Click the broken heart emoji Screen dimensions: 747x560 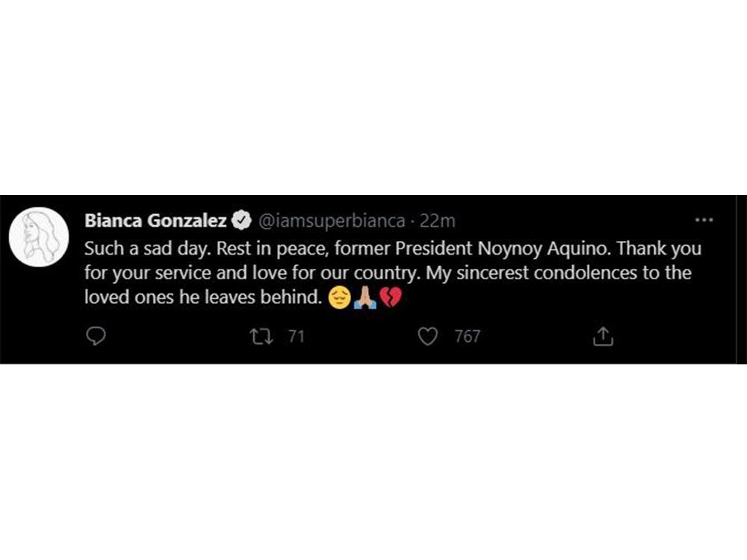[391, 299]
